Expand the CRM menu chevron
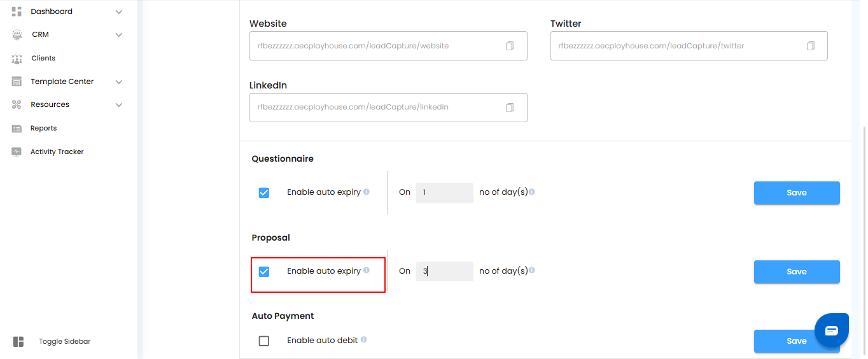This screenshot has width=868, height=359. click(x=119, y=35)
